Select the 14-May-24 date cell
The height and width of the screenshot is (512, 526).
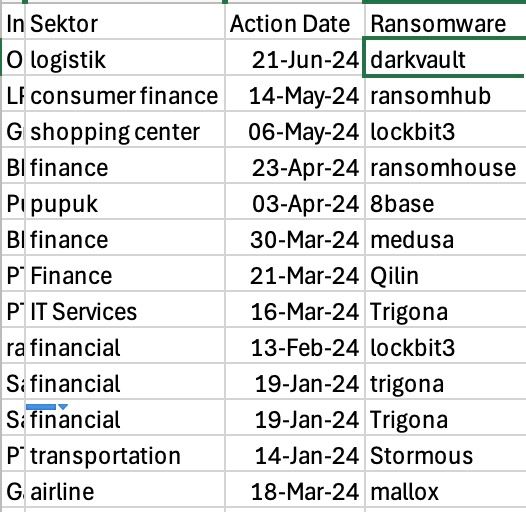pyautogui.click(x=295, y=94)
